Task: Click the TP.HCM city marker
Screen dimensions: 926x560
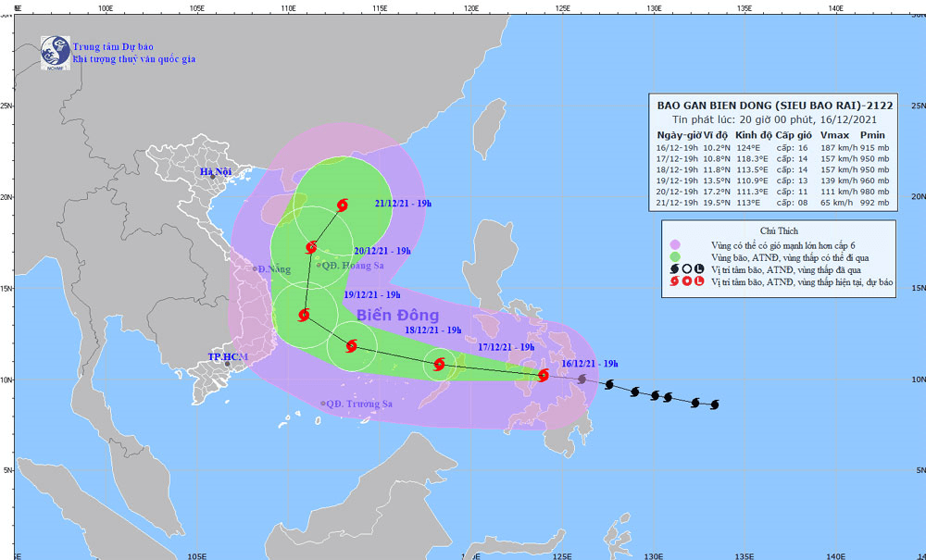Action: coord(227,364)
